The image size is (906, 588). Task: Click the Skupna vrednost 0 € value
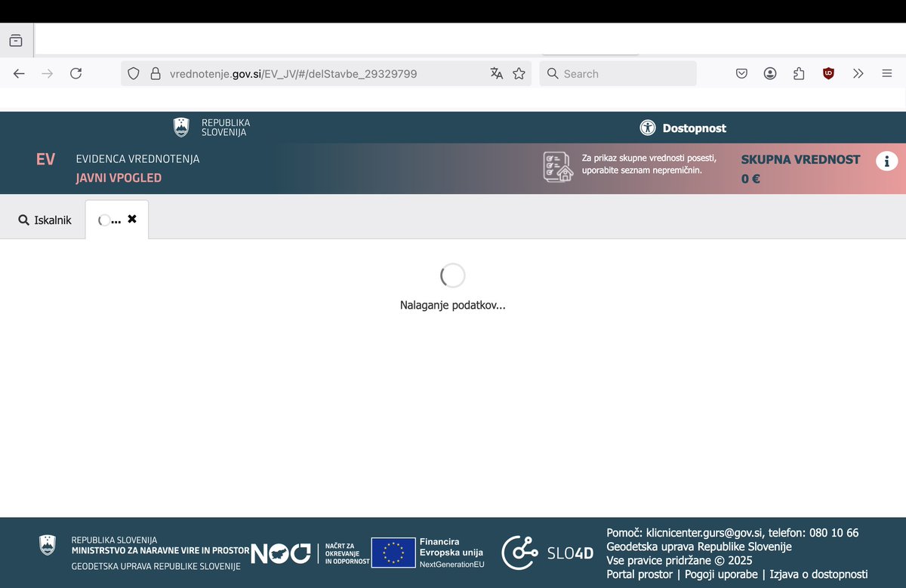pyautogui.click(x=750, y=179)
